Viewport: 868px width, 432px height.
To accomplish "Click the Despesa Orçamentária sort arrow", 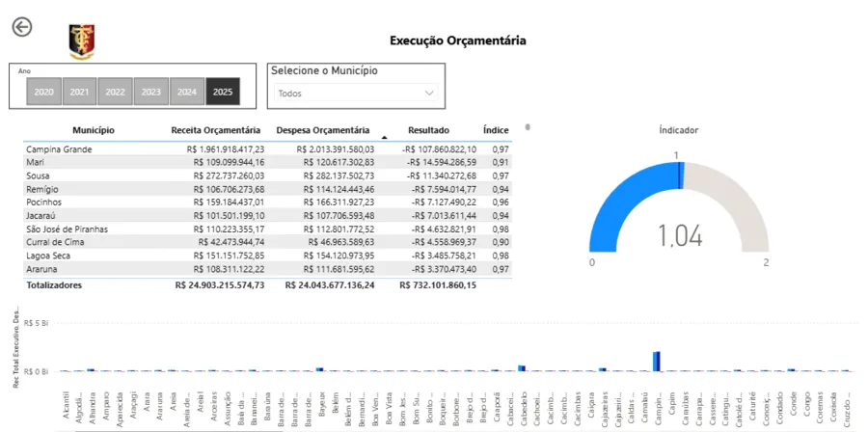I will pyautogui.click(x=384, y=137).
